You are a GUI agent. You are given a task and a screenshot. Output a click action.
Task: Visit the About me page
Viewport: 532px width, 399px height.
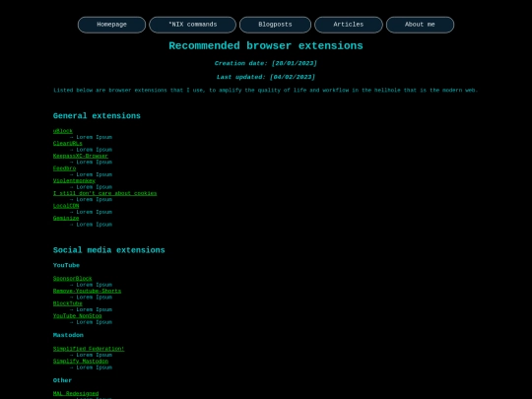pos(420,25)
